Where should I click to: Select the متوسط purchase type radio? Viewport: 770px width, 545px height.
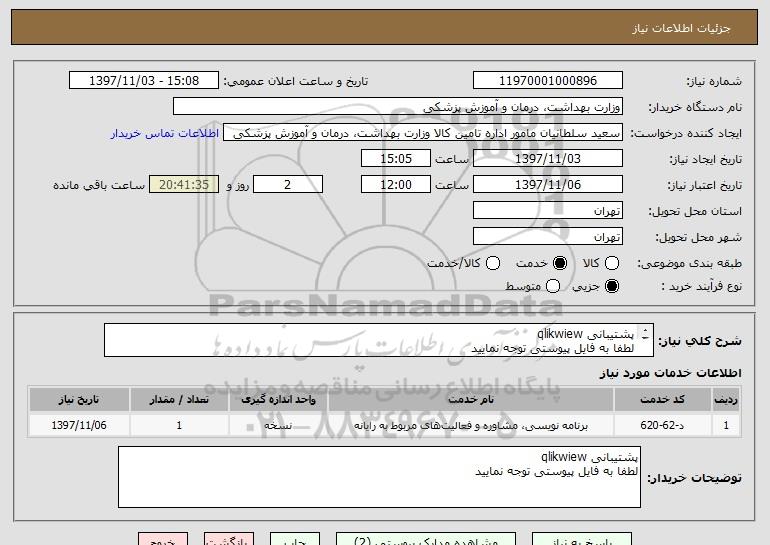pos(553,286)
